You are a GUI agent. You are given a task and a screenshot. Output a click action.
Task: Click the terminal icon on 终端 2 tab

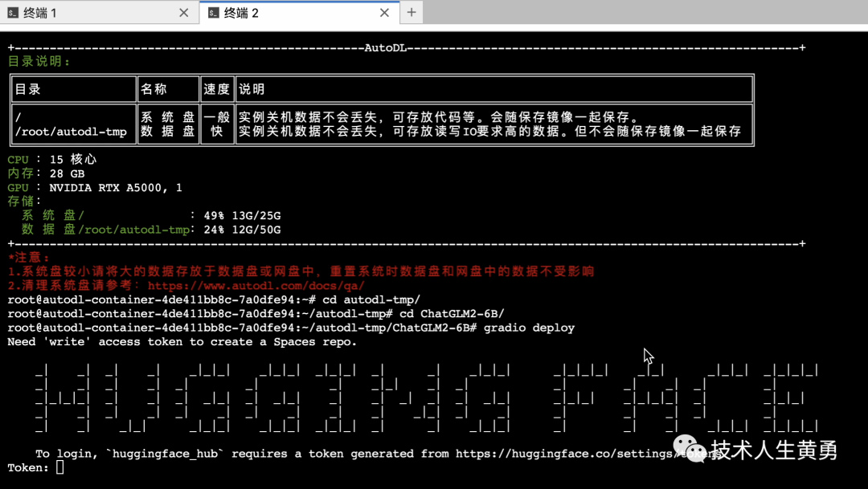214,12
